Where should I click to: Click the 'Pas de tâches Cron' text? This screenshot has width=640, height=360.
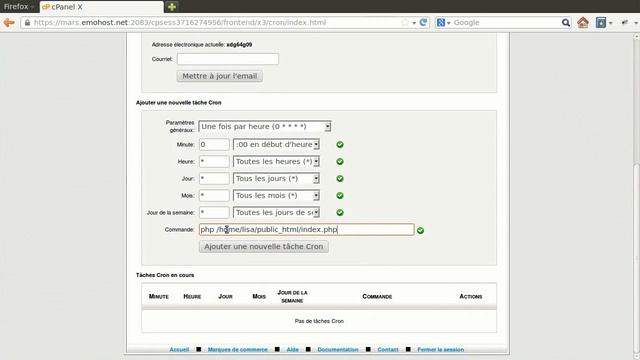click(319, 321)
